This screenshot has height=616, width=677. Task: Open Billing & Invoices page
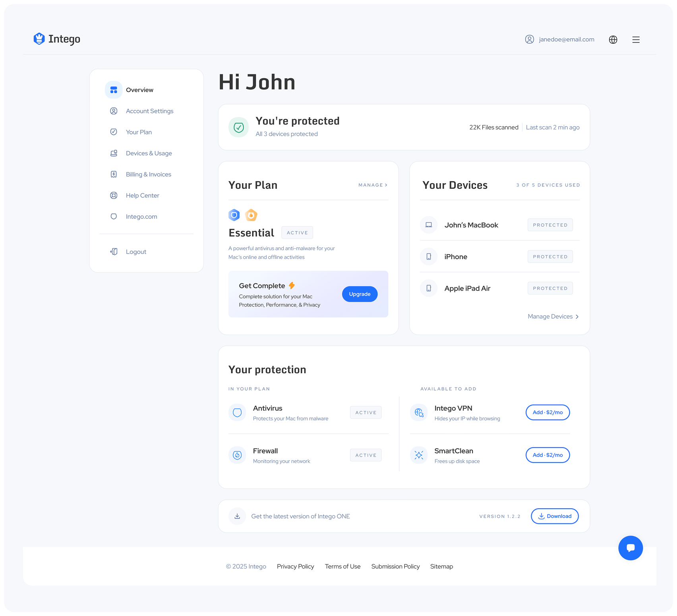[x=149, y=174]
